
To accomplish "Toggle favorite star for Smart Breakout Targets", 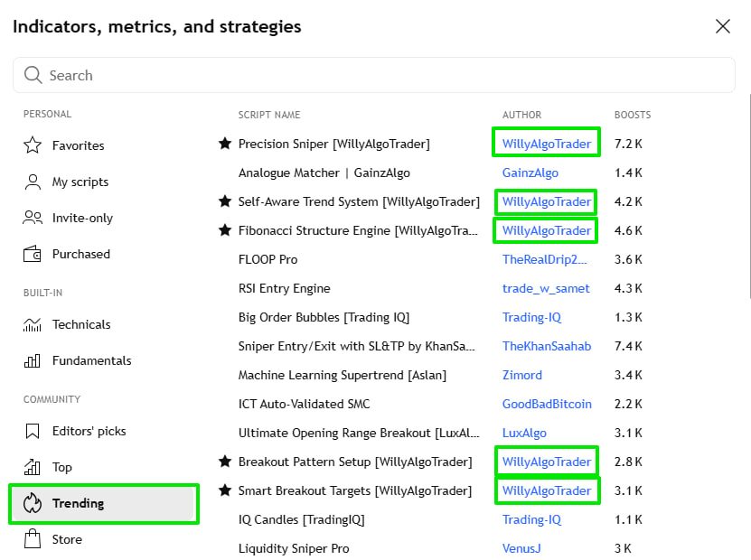I will click(225, 490).
